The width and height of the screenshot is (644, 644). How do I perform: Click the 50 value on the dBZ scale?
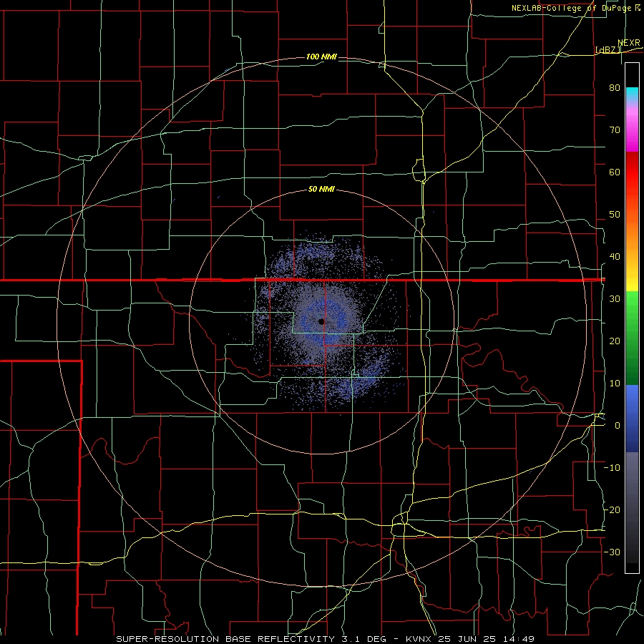pos(615,215)
